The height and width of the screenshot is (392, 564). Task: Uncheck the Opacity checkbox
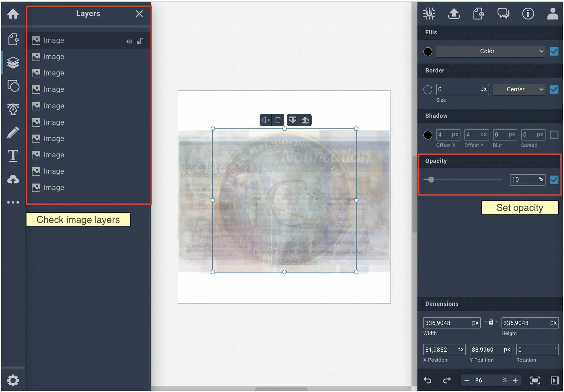554,180
